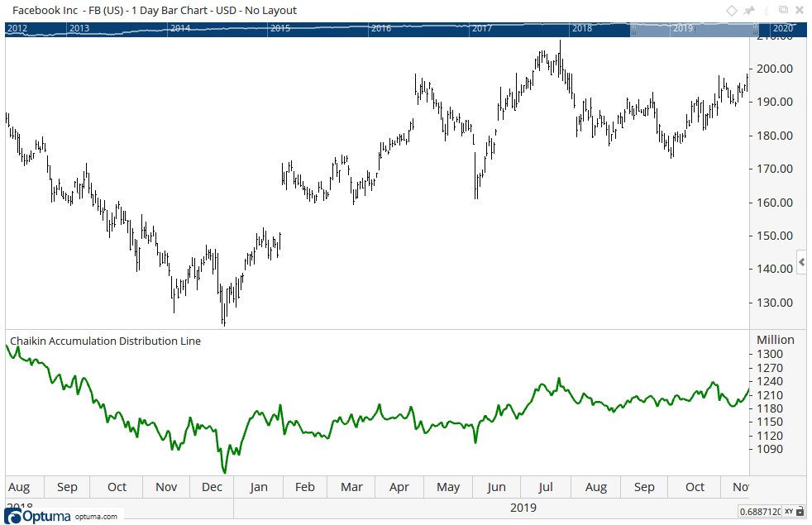Click the Facebook Inc chart title text
Image resolution: width=812 pixels, height=525 pixels.
click(155, 11)
